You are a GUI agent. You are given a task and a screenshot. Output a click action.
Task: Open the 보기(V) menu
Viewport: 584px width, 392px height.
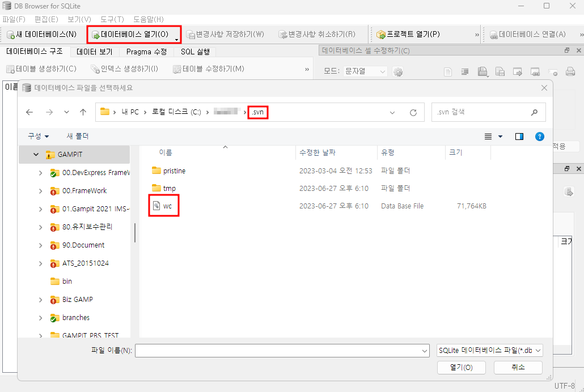[x=79, y=19]
